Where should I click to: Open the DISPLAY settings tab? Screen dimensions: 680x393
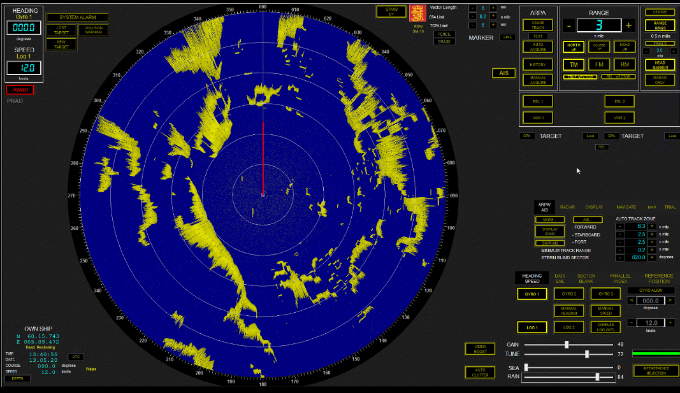(x=594, y=207)
